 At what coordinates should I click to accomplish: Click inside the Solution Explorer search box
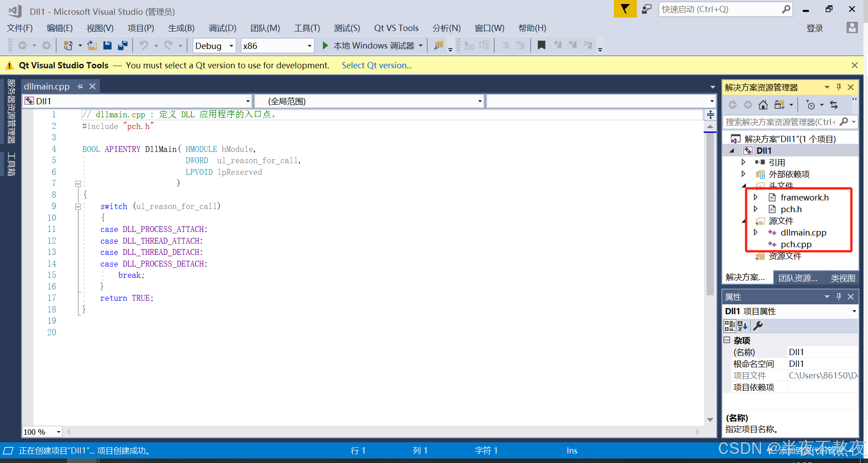tap(787, 122)
